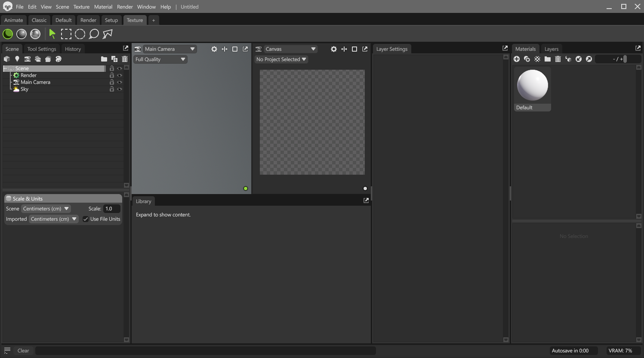Add a new workspace with the plus tab
The image size is (644, 358).
(154, 20)
